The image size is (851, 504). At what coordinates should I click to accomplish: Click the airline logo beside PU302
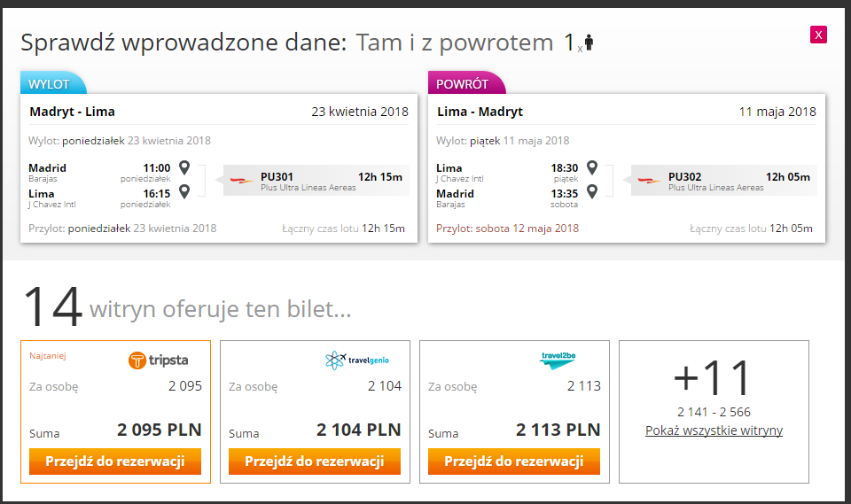click(649, 180)
